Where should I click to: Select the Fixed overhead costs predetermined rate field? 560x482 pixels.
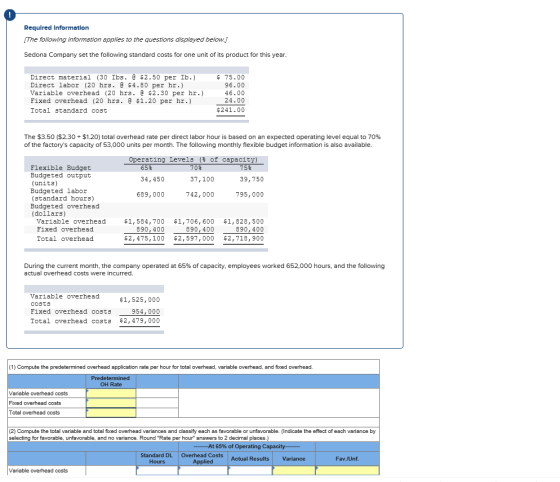[111, 403]
